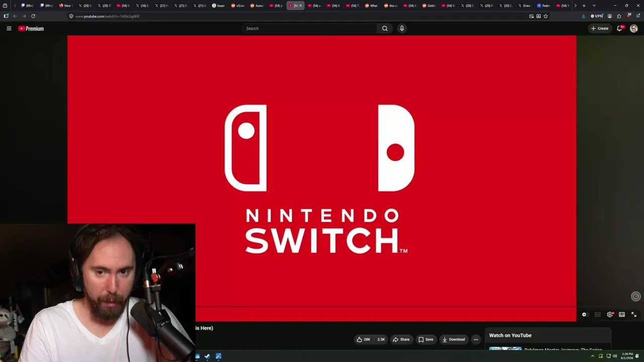The image size is (644, 362).
Task: Enter full screen from the player
Action: coord(634,315)
